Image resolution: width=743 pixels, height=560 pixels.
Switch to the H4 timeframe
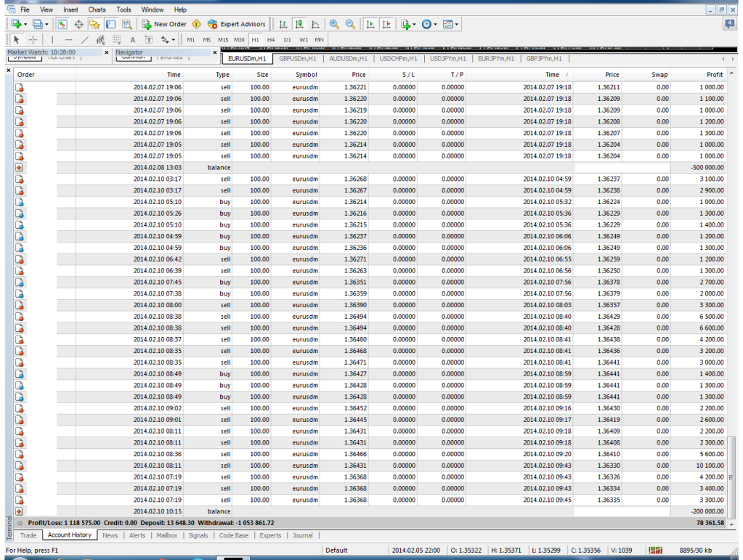pos(271,39)
